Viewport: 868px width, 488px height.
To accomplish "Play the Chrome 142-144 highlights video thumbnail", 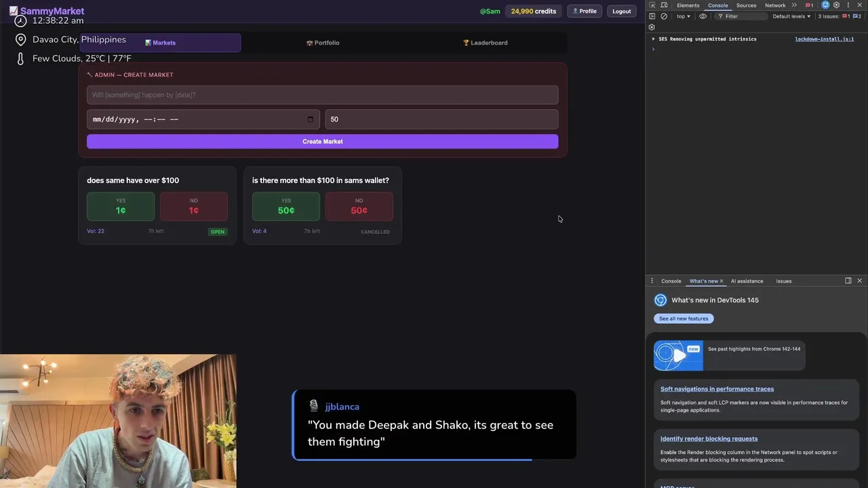I will click(x=678, y=355).
